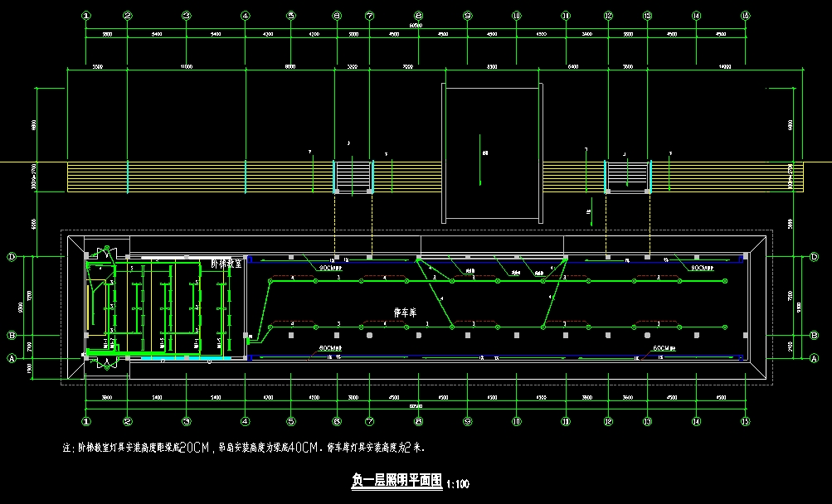Viewport: 832px width, 504px height.
Task: Click axis bubble 15 in the top row
Action: (745, 15)
